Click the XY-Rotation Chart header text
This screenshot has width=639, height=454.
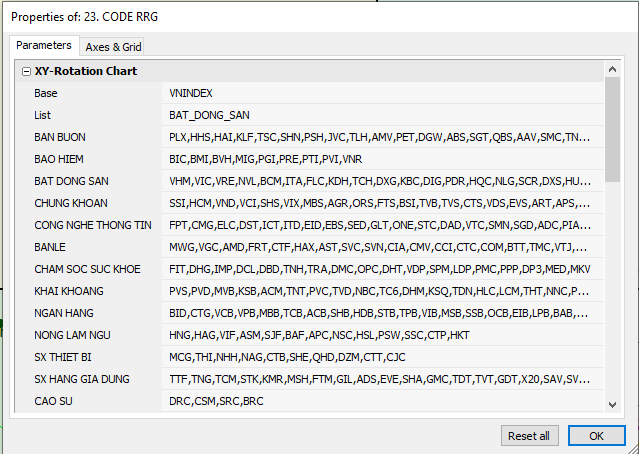tap(86, 71)
